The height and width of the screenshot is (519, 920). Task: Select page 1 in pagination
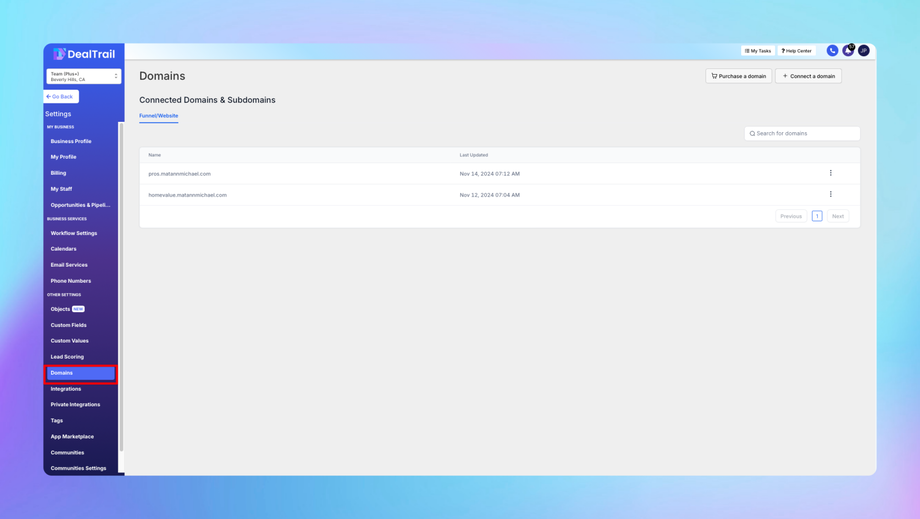point(817,216)
